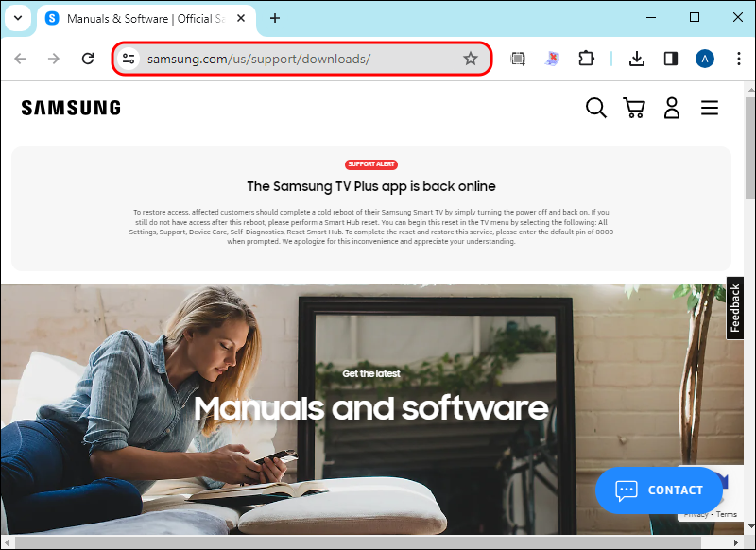Open the hamburger navigation menu
This screenshot has height=550, width=756.
coord(710,108)
